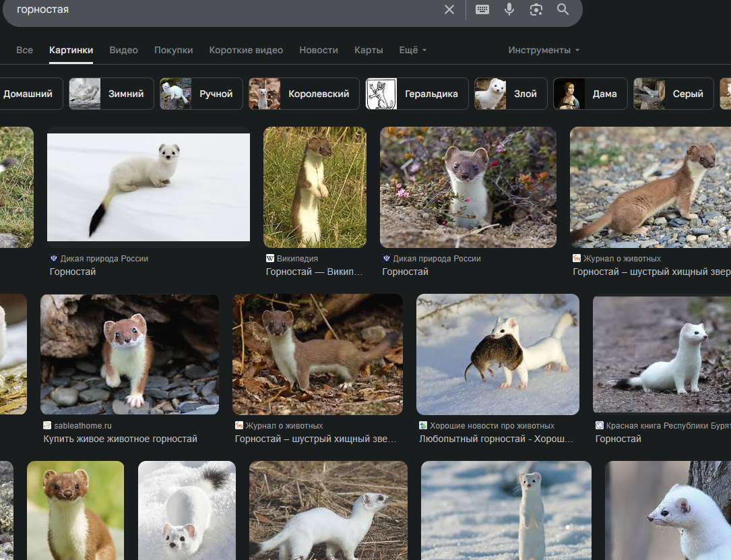Start voice search with microphone icon
Image resolution: width=731 pixels, height=560 pixels.
point(509,9)
